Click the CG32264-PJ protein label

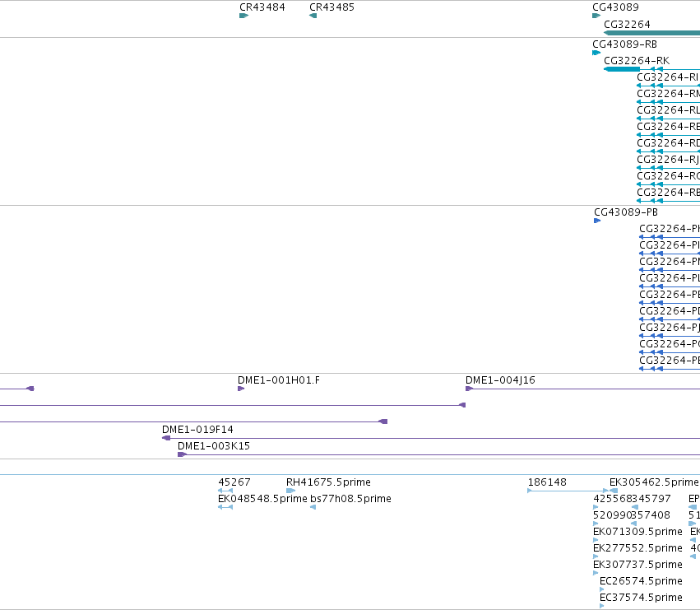(670, 328)
